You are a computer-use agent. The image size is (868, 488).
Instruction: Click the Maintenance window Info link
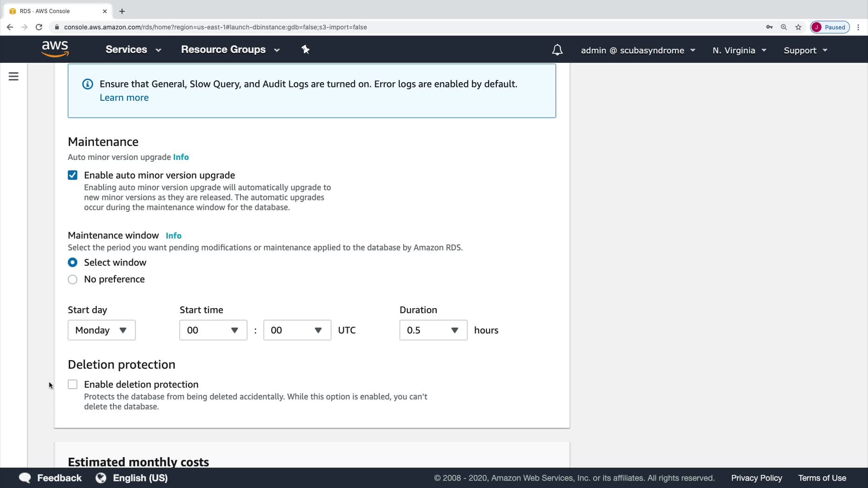click(x=174, y=236)
